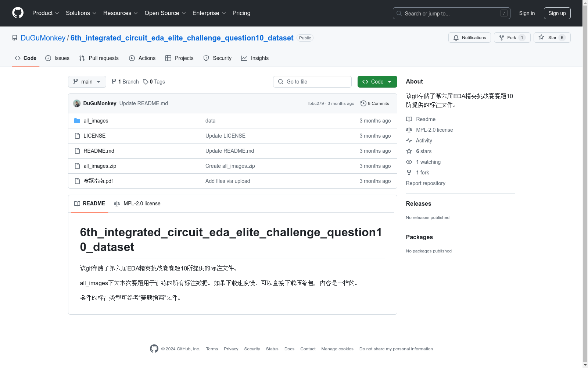The width and height of the screenshot is (588, 368).
Task: Switch to the MPL-2.0 license tab
Action: pos(137,204)
